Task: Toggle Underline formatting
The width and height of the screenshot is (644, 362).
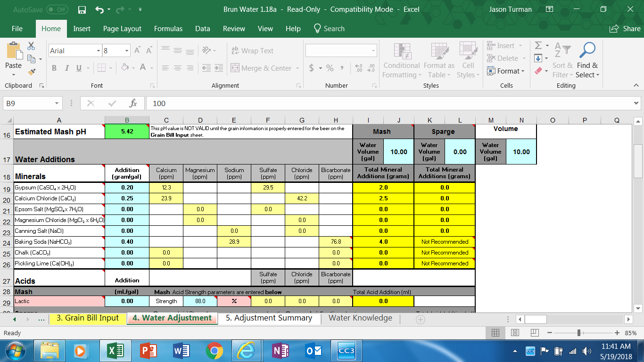Action: tap(78, 68)
